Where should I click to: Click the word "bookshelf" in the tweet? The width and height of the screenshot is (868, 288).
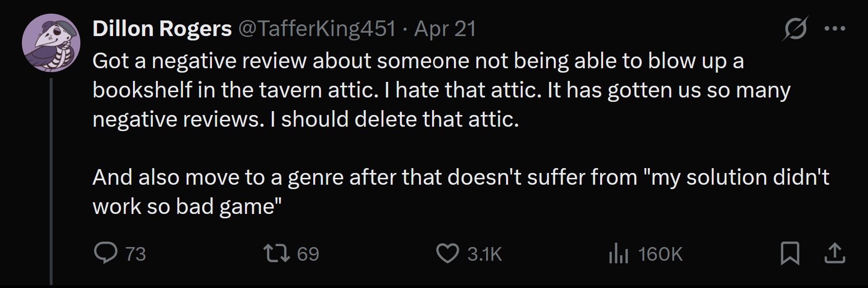pos(142,90)
